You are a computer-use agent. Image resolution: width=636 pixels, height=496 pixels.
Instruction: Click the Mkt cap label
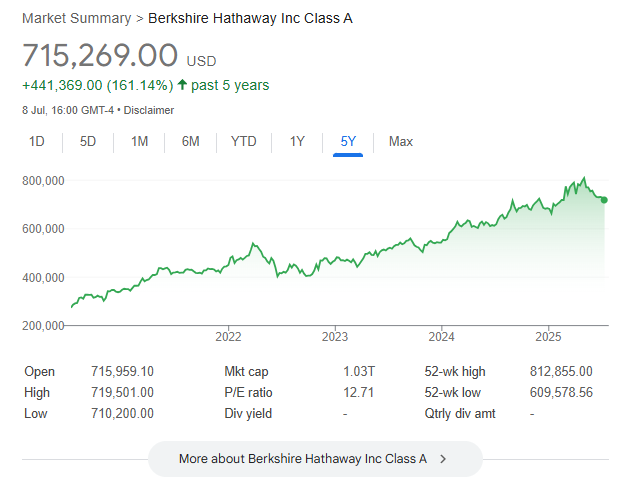point(246,371)
